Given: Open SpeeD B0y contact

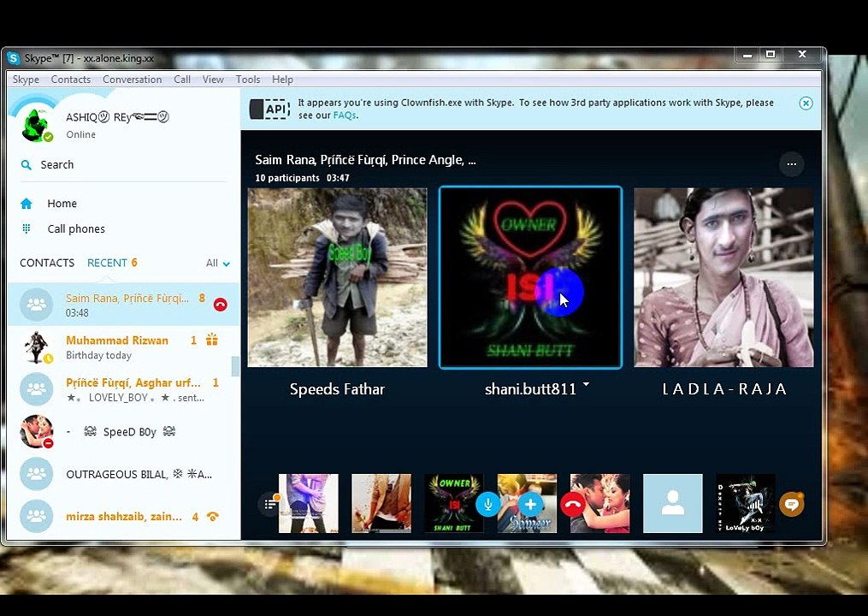Looking at the screenshot, I should click(x=123, y=431).
